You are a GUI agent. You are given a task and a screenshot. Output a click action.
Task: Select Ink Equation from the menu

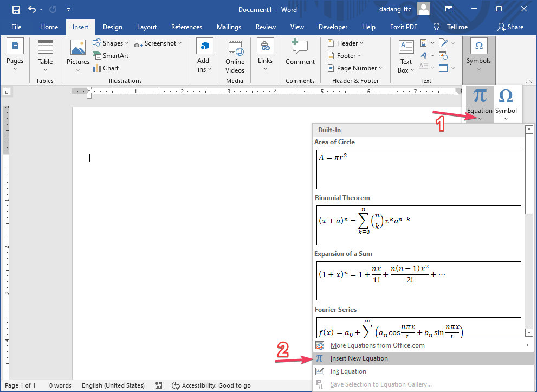350,371
